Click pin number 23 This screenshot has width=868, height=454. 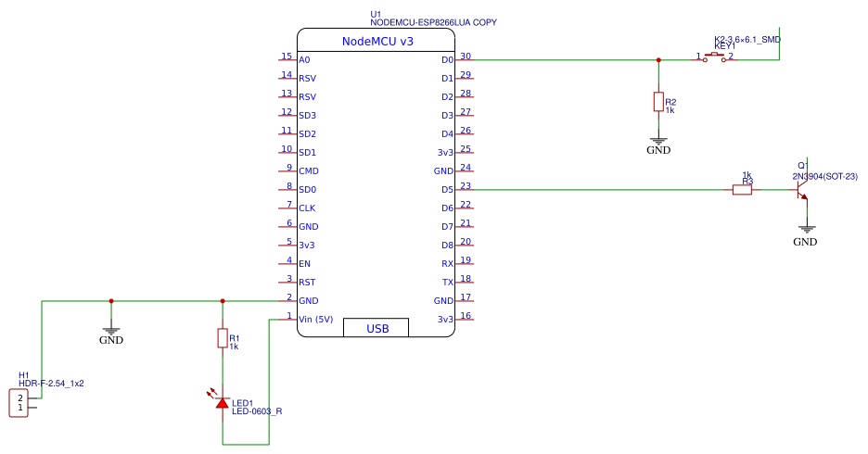[466, 186]
